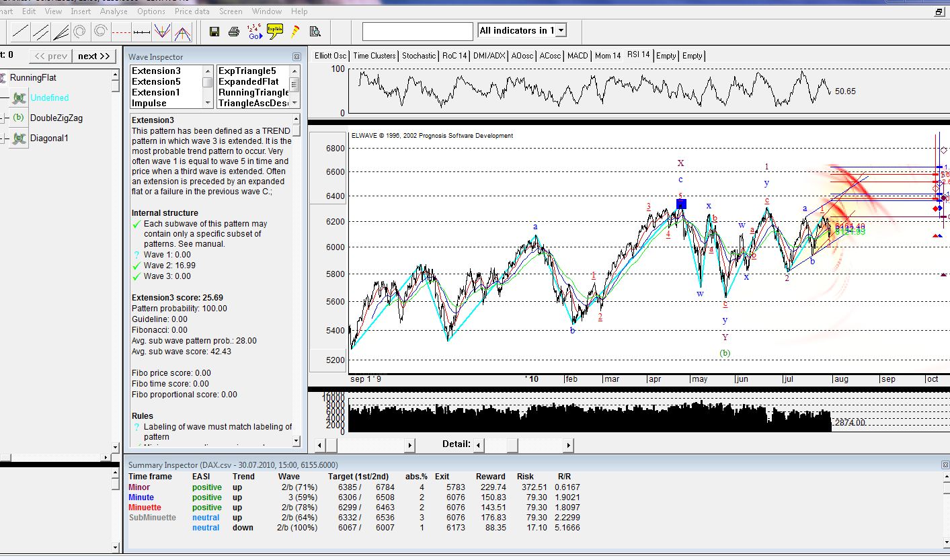
Task: Click the (a) icon beside Undefined
Action: click(20, 98)
